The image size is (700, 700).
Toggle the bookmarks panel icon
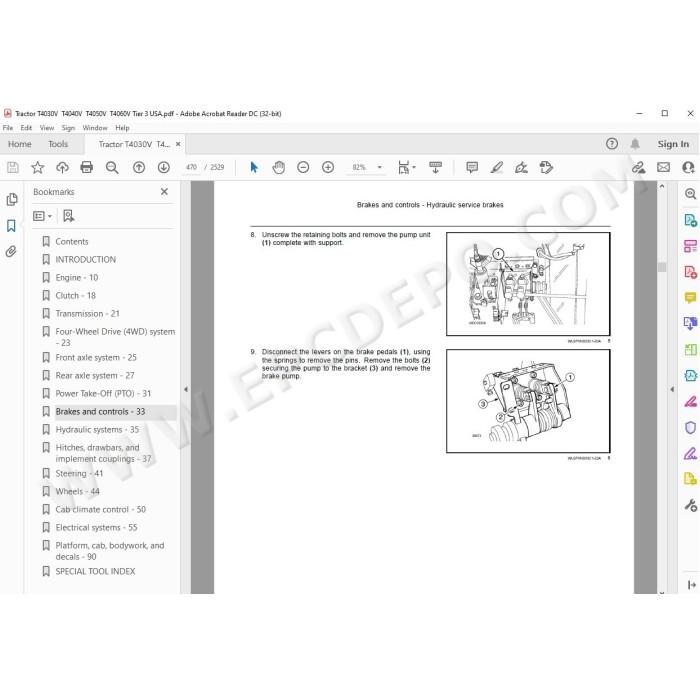tap(12, 226)
